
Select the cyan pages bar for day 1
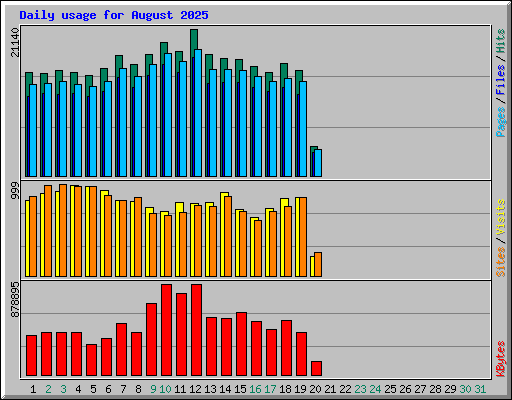pyautogui.click(x=33, y=130)
